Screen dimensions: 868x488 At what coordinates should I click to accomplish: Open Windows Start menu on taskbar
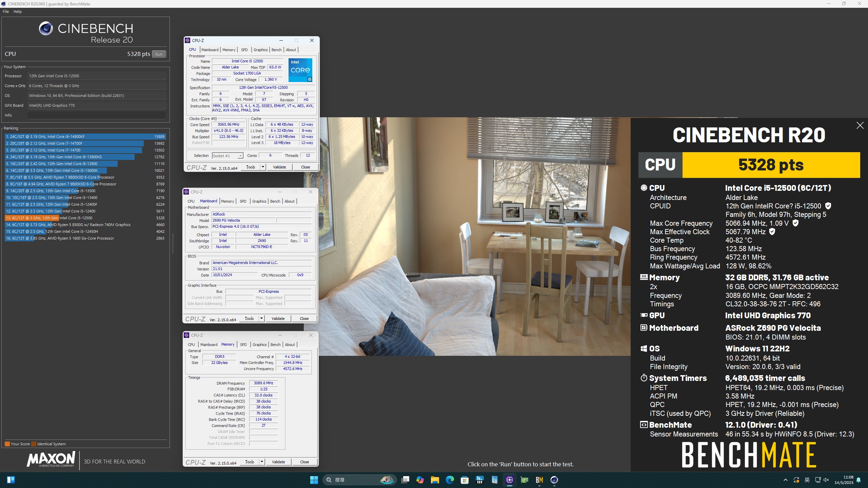314,480
